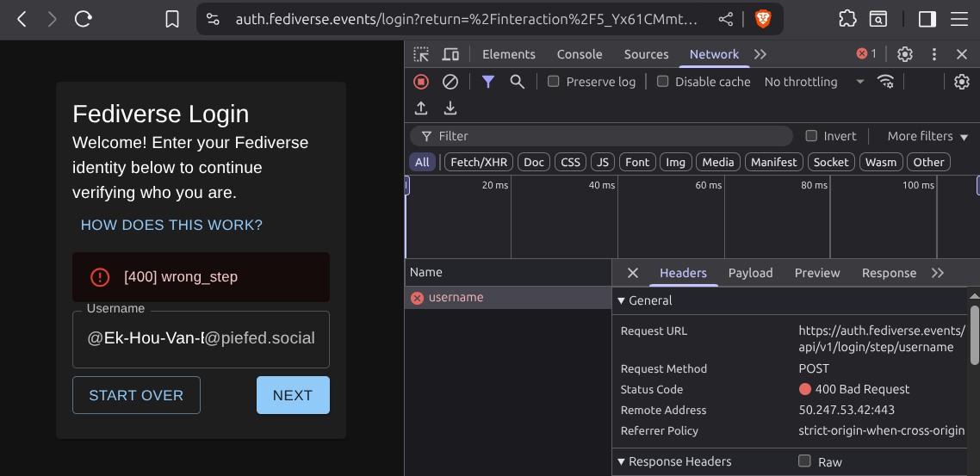Check the Disable cache option
This screenshot has height=476, width=980.
662,82
